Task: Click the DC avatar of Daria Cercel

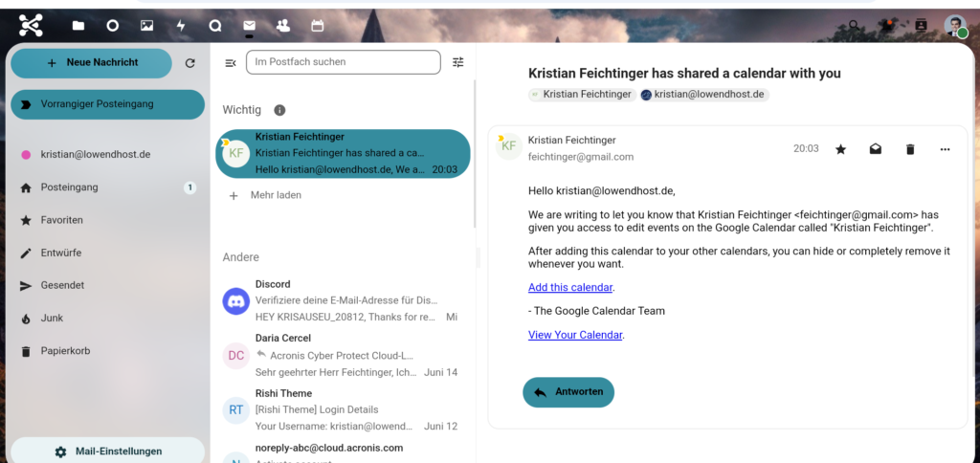Action: click(236, 356)
